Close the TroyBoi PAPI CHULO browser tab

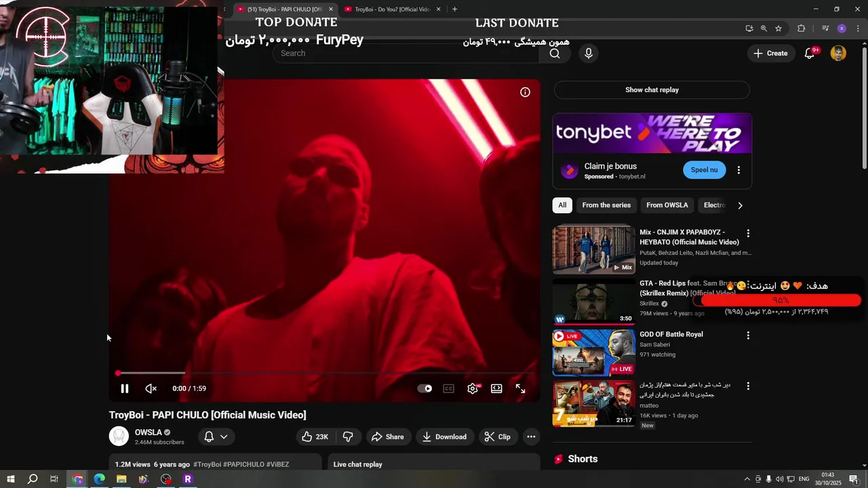[331, 9]
